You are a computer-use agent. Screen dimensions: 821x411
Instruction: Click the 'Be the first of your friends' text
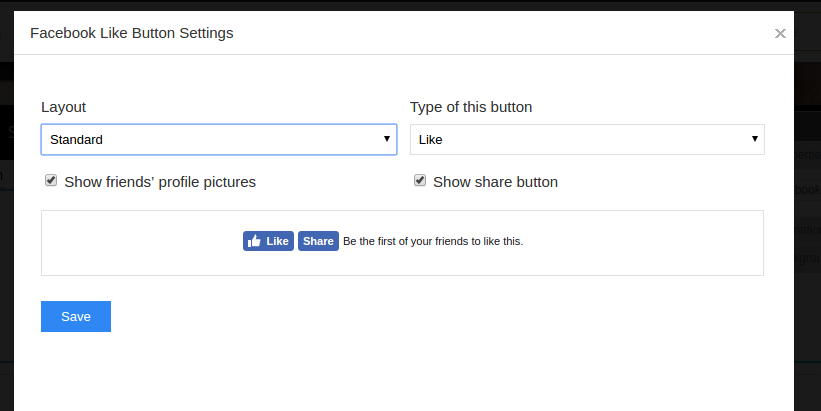pos(433,241)
